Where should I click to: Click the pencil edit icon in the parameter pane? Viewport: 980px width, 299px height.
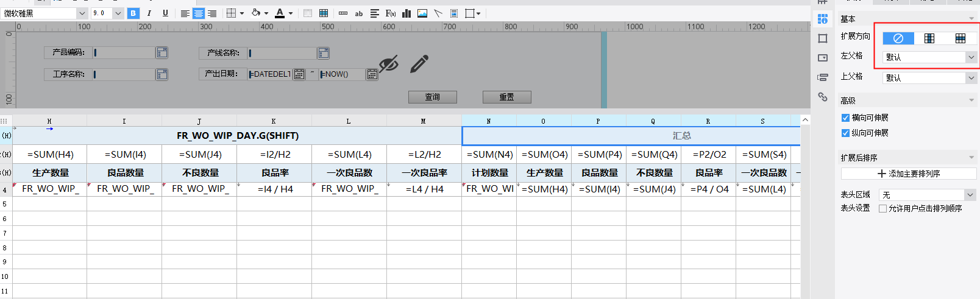[419, 64]
